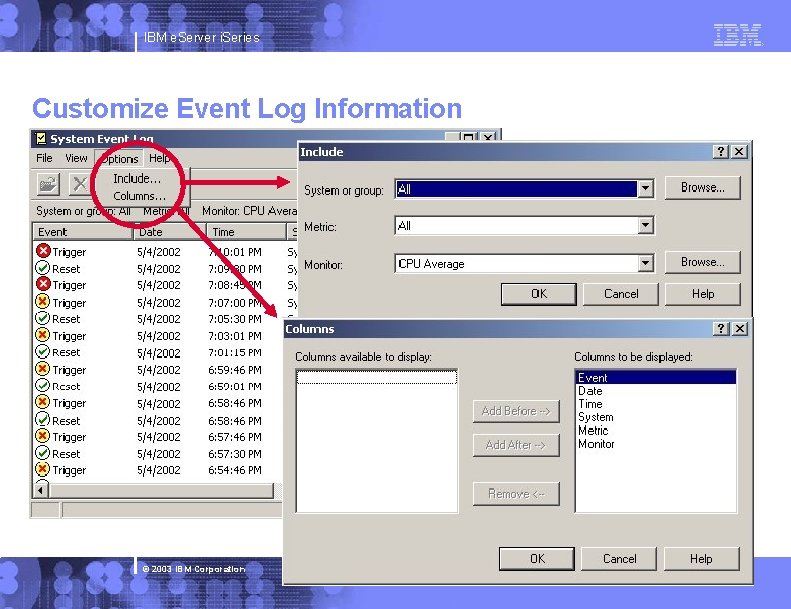Close the Include dialog
Screen dimensions: 791x609
(739, 151)
